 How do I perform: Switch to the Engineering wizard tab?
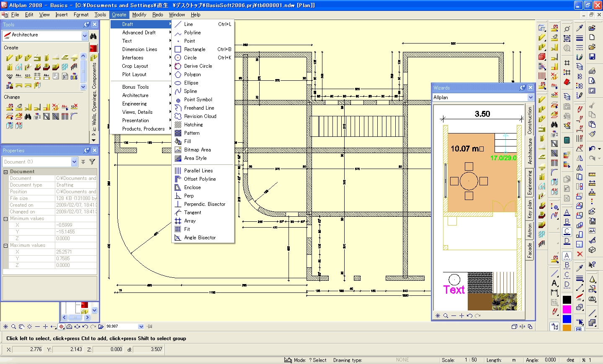tap(530, 183)
